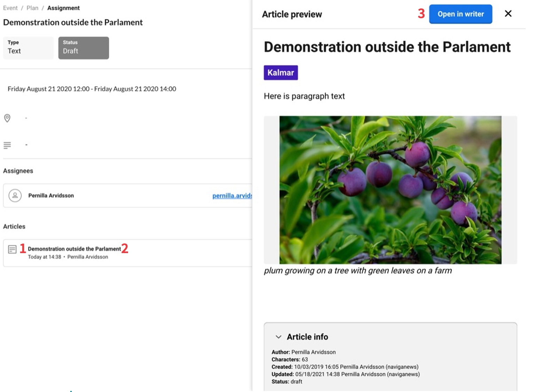This screenshot has height=392, width=557.
Task: Select assignee Pernilla Arvidsson name
Action: coord(51,196)
